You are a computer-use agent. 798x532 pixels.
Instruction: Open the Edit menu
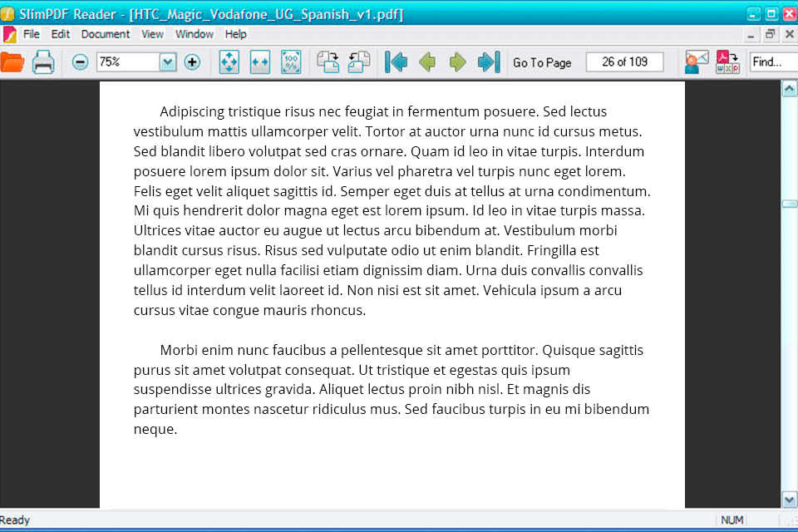(x=60, y=34)
